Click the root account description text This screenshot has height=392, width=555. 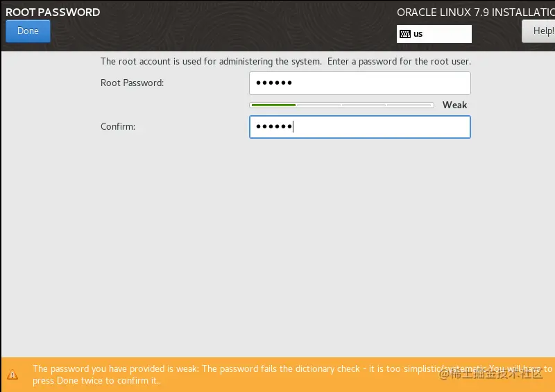(286, 62)
